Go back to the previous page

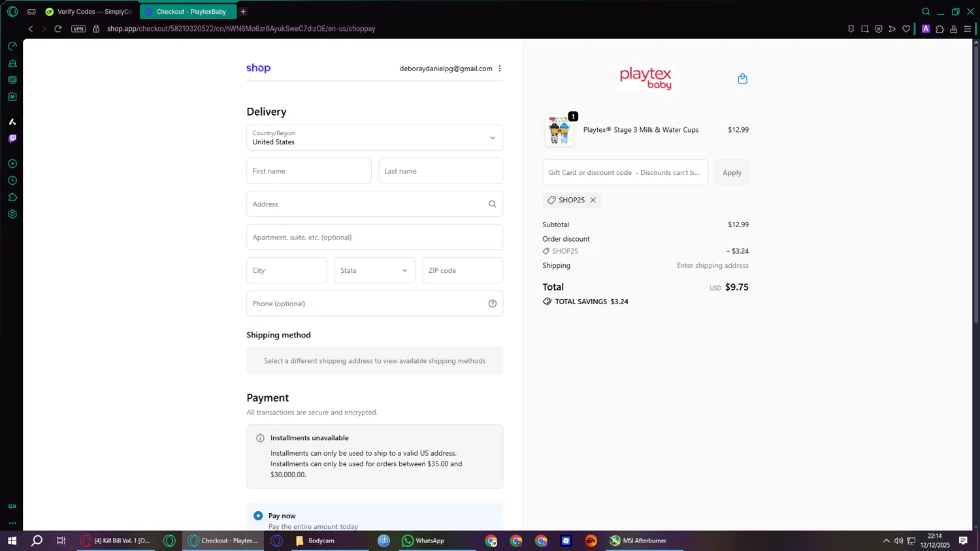[x=31, y=29]
